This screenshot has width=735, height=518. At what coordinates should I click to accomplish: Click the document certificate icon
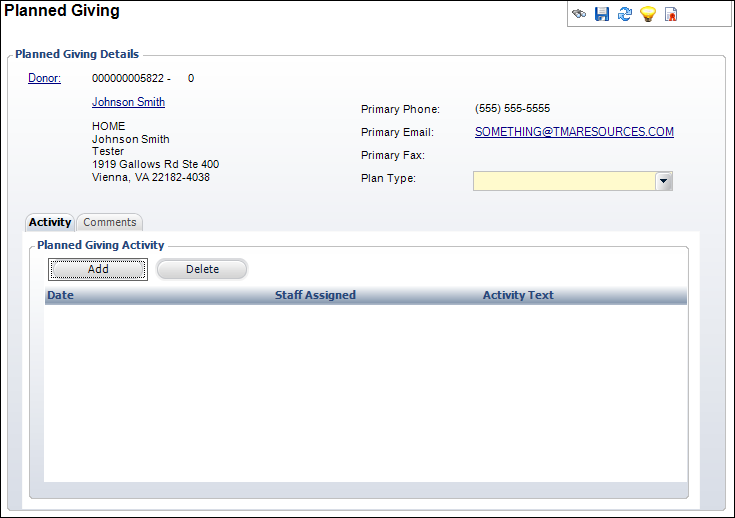point(671,14)
